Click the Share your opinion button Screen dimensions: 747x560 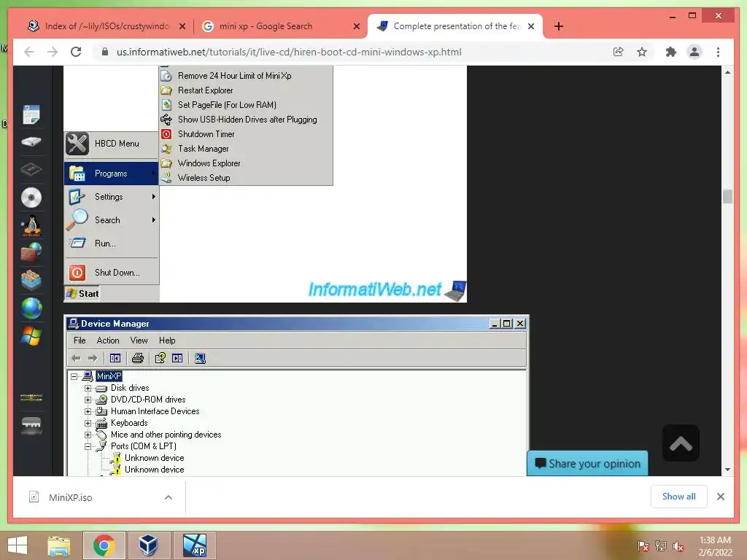pyautogui.click(x=587, y=463)
